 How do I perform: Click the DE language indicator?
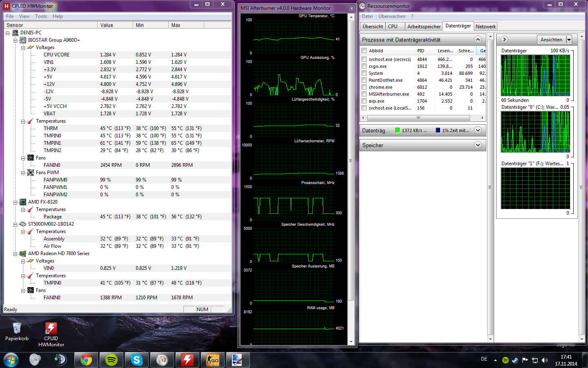484,359
